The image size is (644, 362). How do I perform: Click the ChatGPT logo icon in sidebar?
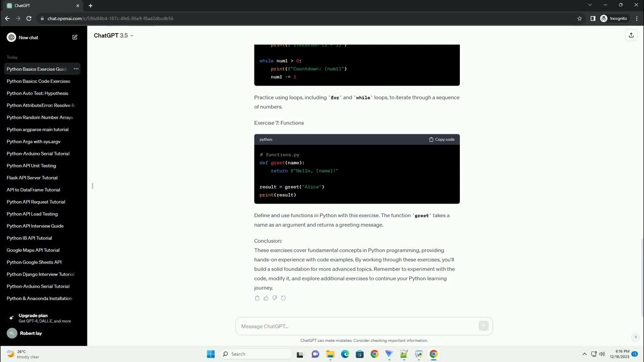click(11, 37)
